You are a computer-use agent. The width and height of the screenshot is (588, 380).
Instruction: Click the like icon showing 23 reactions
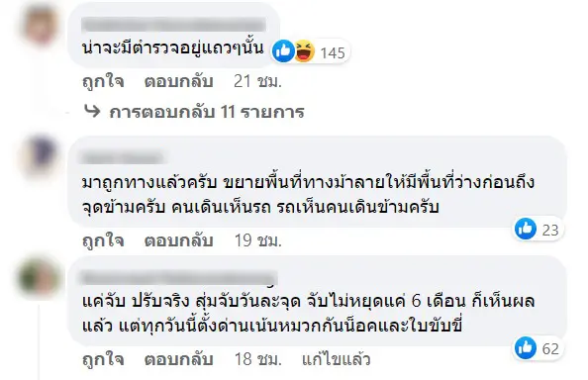point(526,229)
